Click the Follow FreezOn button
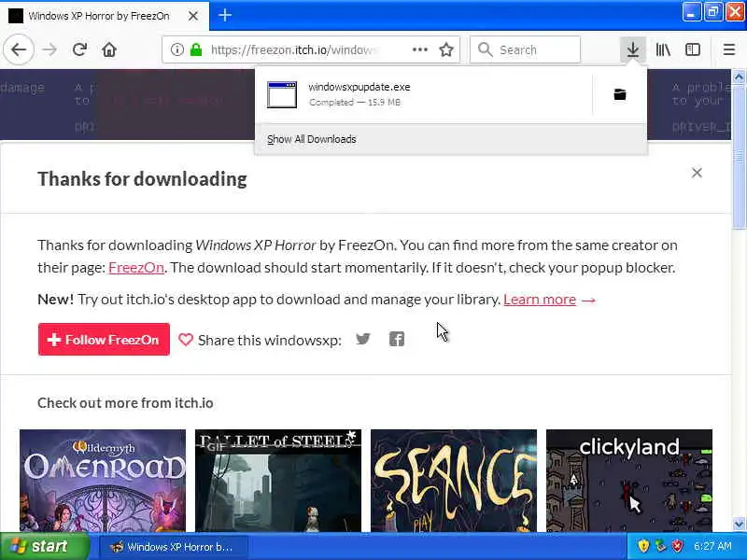747x560 pixels. [x=104, y=340]
